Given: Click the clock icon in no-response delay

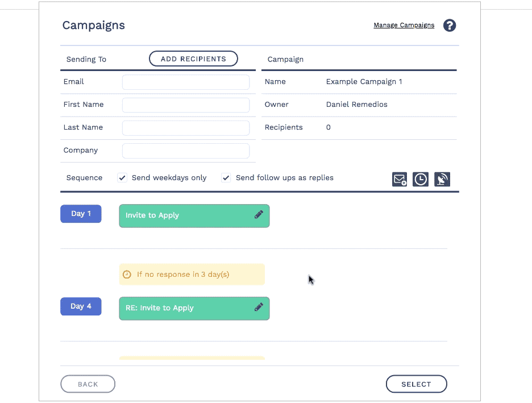Looking at the screenshot, I should pyautogui.click(x=127, y=275).
